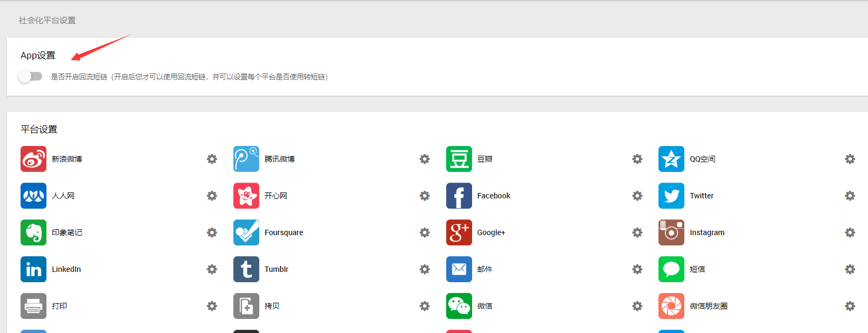868x333 pixels.
Task: Click the 平台设置 section heading
Action: [39, 129]
